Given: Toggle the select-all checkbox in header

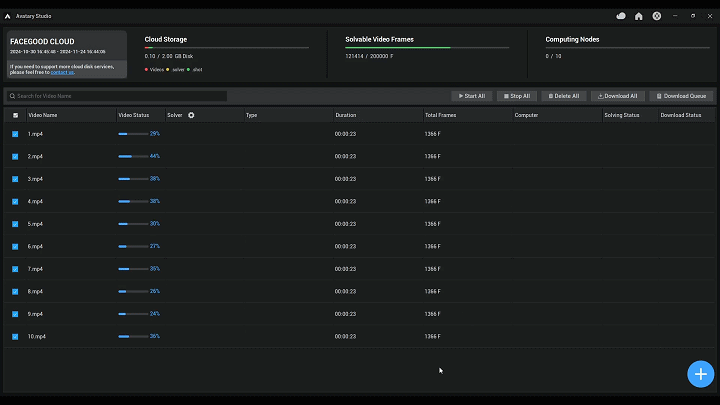Looking at the screenshot, I should click(x=16, y=115).
